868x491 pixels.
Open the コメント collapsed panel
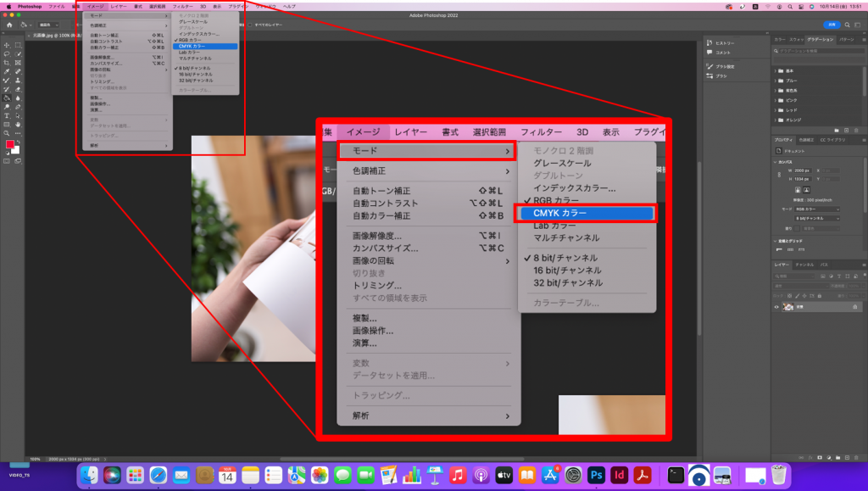(719, 53)
